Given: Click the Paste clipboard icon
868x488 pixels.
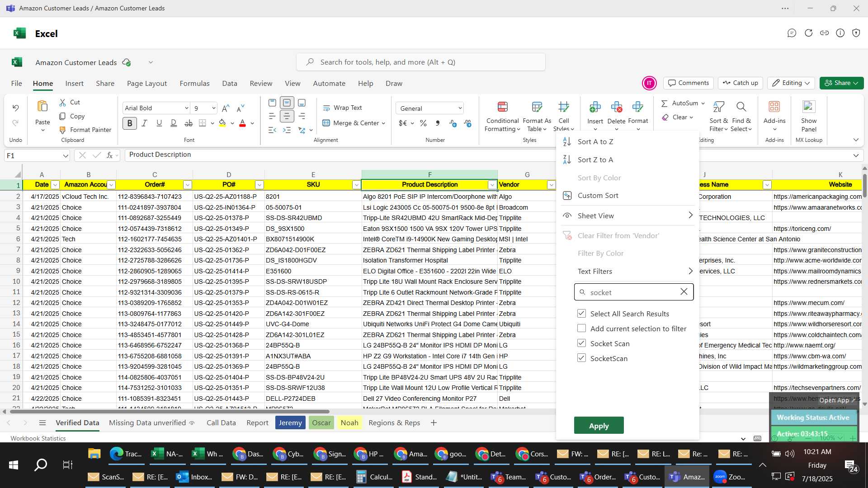Looking at the screenshot, I should [x=42, y=107].
